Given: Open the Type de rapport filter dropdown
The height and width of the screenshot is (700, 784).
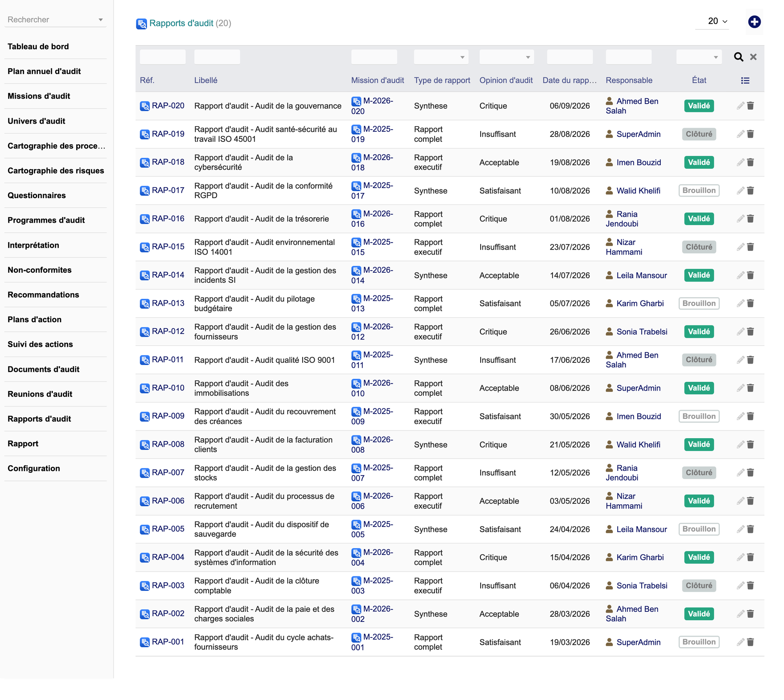Looking at the screenshot, I should [441, 57].
